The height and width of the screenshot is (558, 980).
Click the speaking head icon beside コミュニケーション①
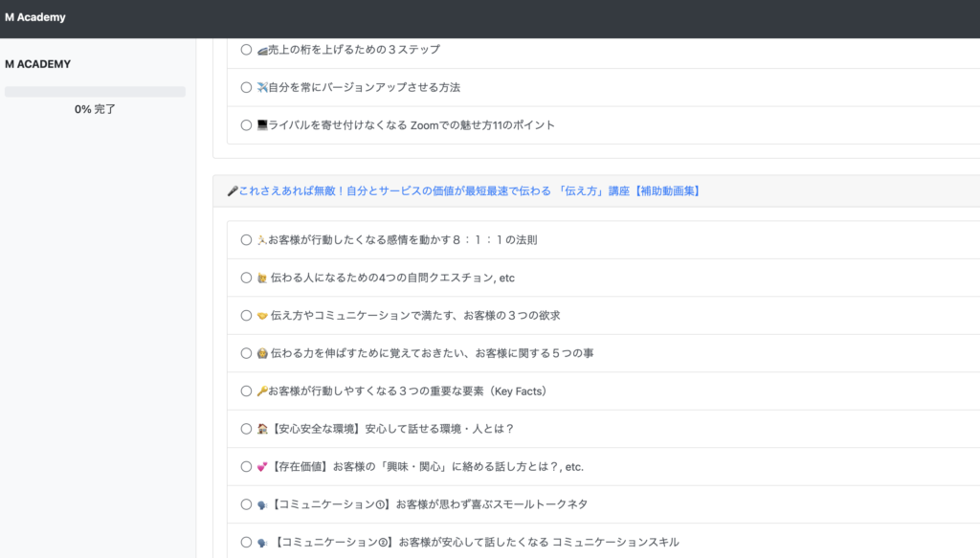(262, 504)
